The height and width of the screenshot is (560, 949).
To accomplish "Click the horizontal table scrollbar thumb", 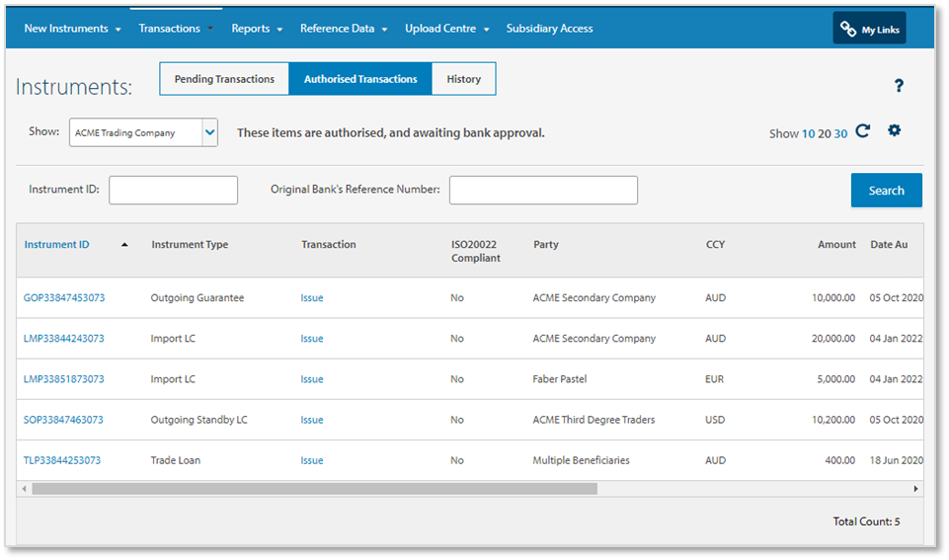I will pyautogui.click(x=314, y=489).
